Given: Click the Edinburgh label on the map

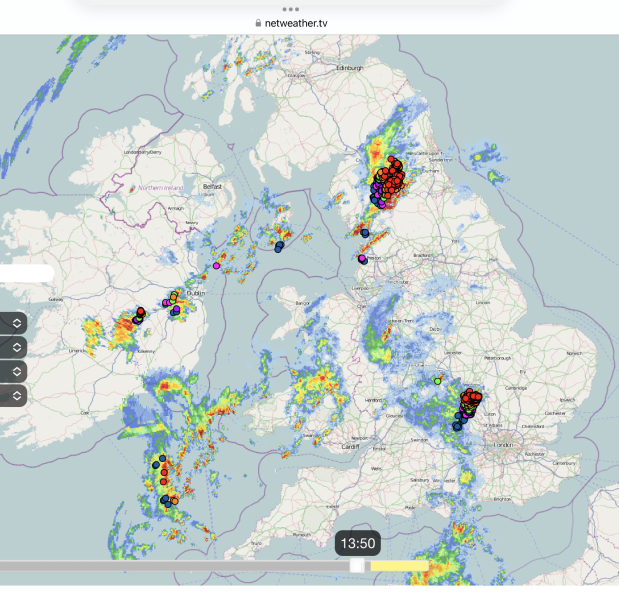Looking at the screenshot, I should (350, 68).
